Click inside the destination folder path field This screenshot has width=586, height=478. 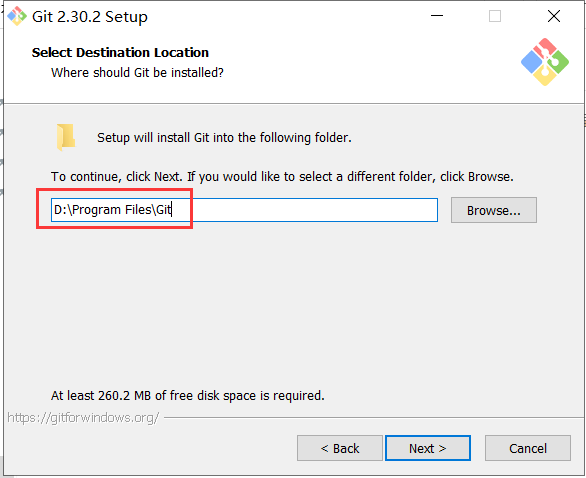pyautogui.click(x=244, y=210)
